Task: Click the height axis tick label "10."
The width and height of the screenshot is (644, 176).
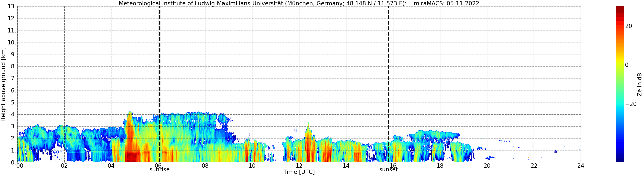Action: pyautogui.click(x=12, y=43)
